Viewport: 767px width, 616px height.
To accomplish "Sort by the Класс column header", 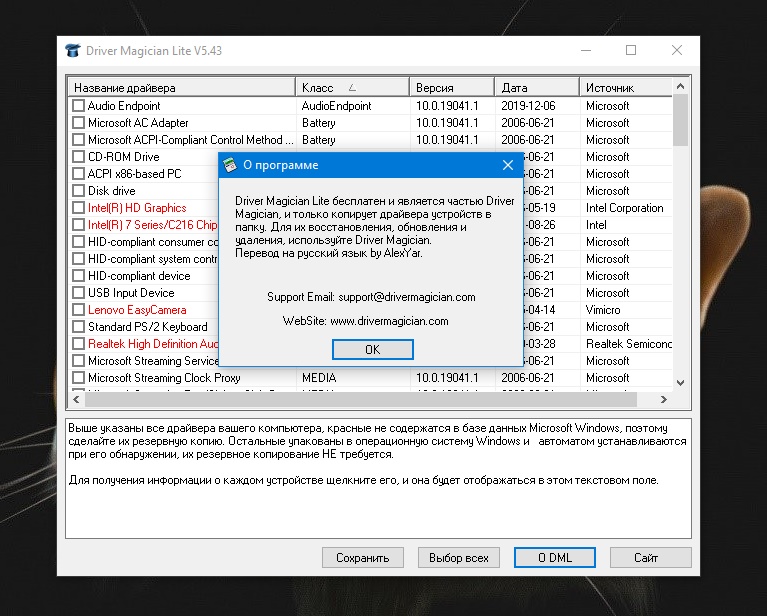I will point(353,88).
